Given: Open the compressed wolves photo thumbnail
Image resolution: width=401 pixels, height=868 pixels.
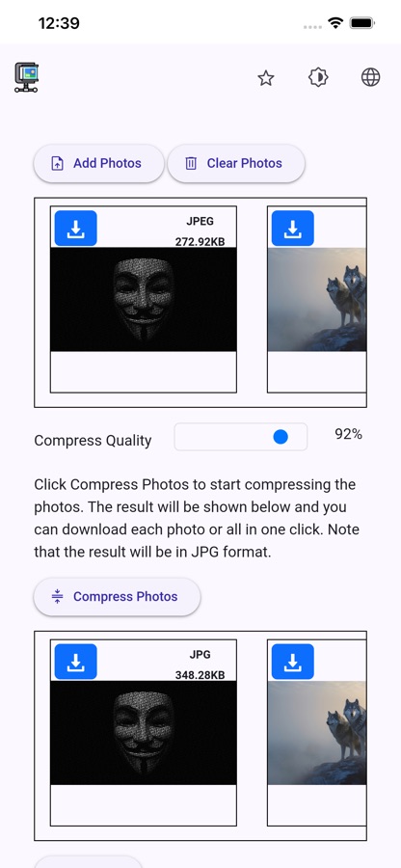Looking at the screenshot, I should point(317,733).
